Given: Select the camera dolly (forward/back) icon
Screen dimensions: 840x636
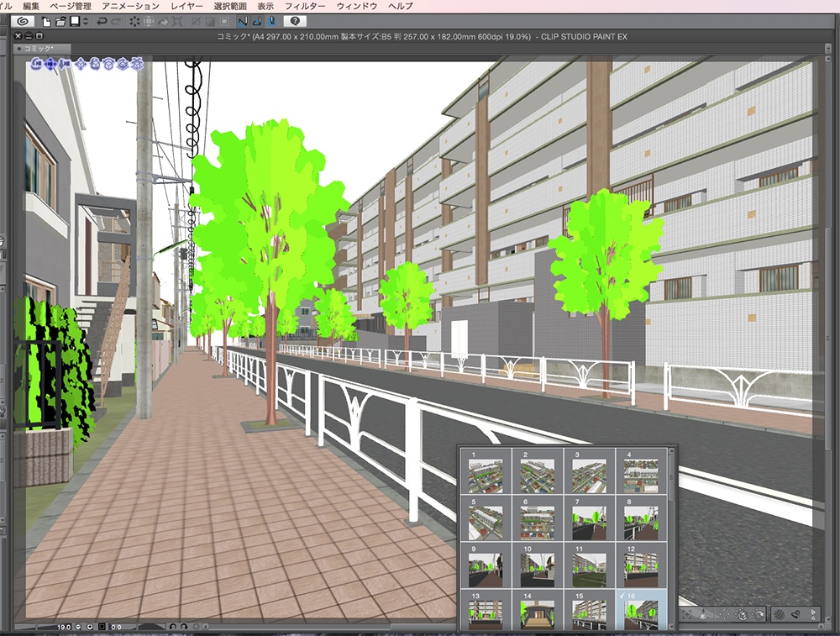Looking at the screenshot, I should pos(64,62).
